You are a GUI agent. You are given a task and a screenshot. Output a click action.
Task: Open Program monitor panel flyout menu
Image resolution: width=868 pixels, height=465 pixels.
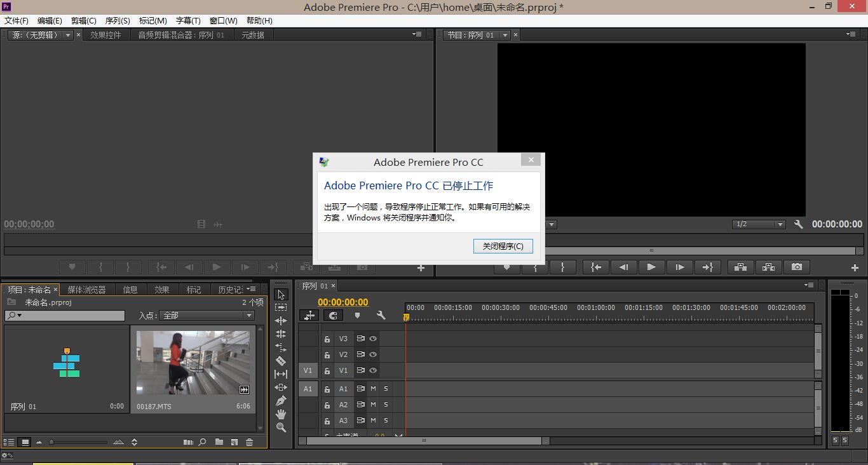tap(851, 35)
